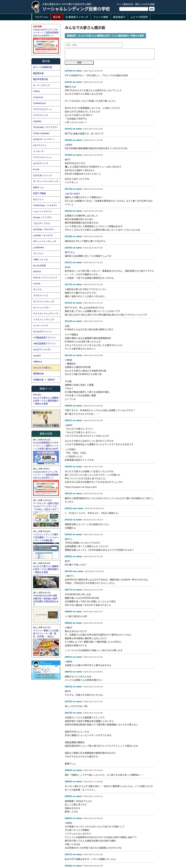Open the 全ページ共通掲示板 sidebar link
This screenshot has width=186, height=868.
[x=46, y=67]
